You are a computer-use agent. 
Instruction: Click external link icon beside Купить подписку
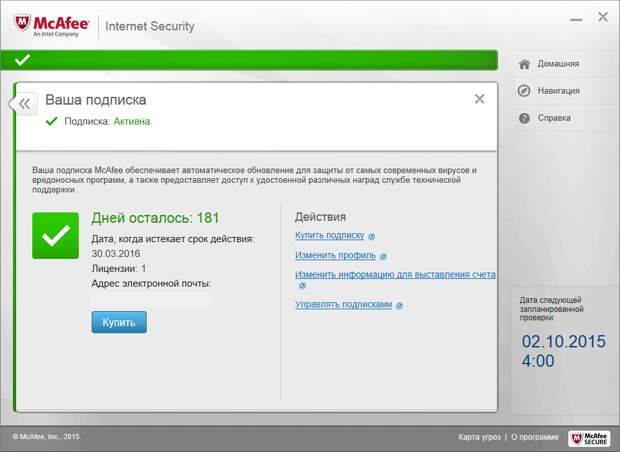(371, 237)
